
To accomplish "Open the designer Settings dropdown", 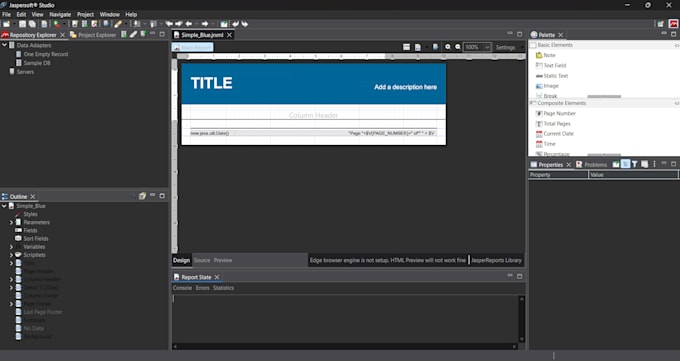I will pos(509,47).
